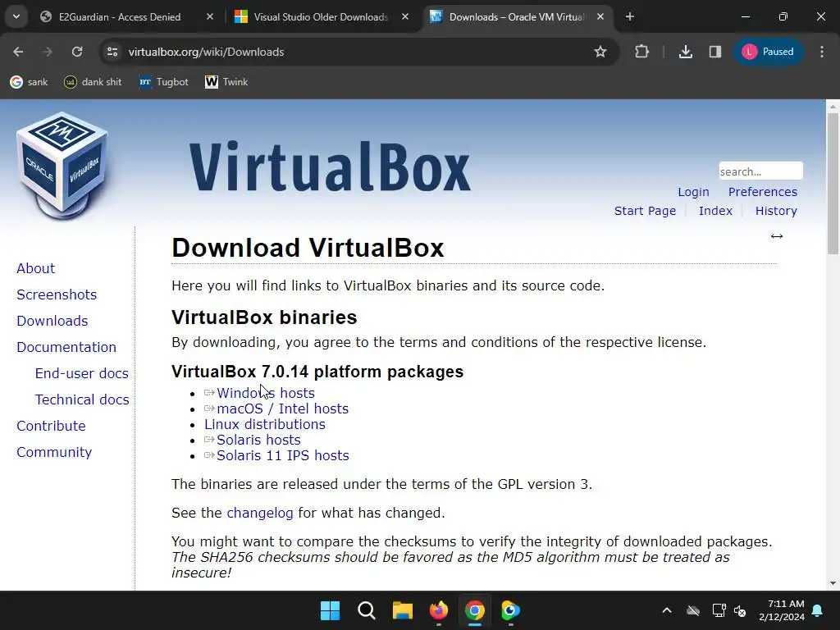Open About in the sidebar
Screen dimensions: 840x630
35,268
